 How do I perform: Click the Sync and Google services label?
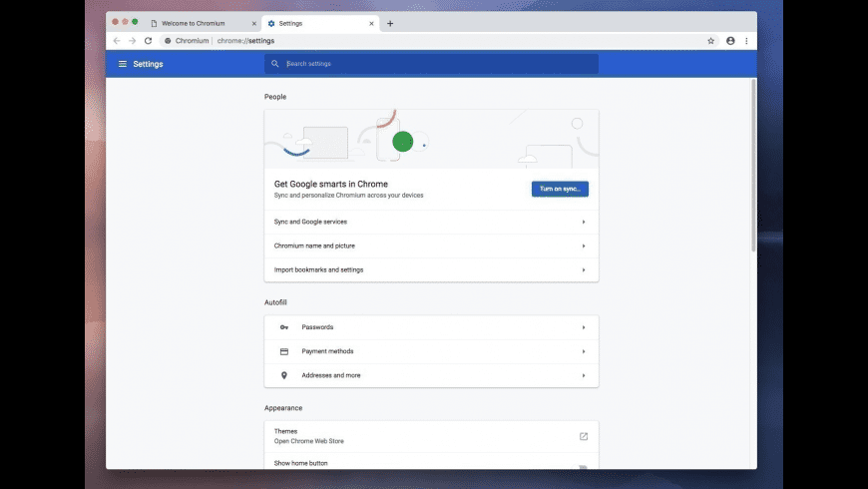point(310,222)
